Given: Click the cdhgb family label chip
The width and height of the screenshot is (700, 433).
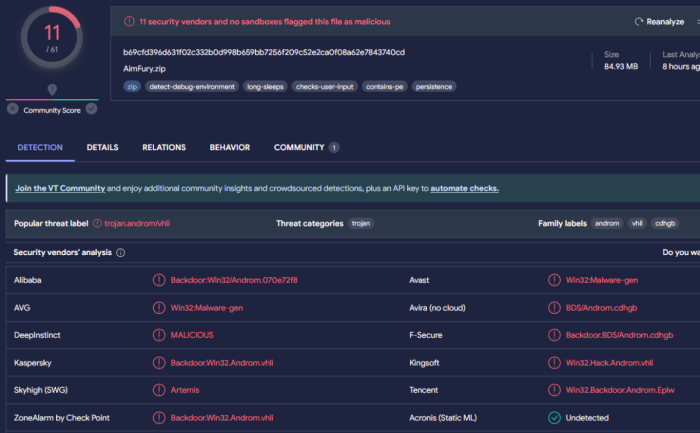Looking at the screenshot, I should [x=665, y=223].
